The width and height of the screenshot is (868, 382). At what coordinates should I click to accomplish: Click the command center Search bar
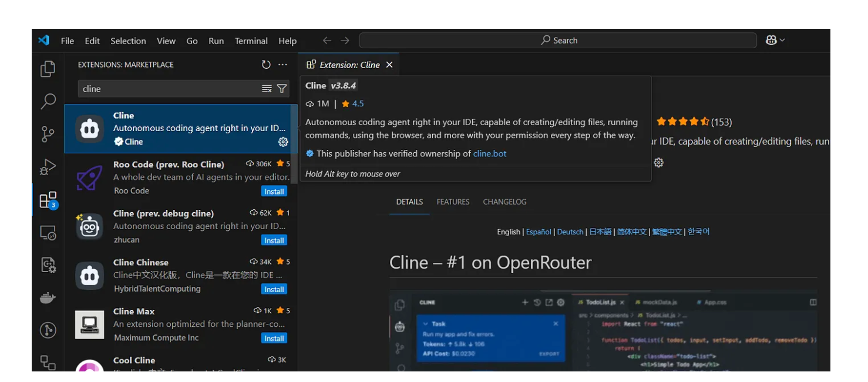(x=557, y=40)
